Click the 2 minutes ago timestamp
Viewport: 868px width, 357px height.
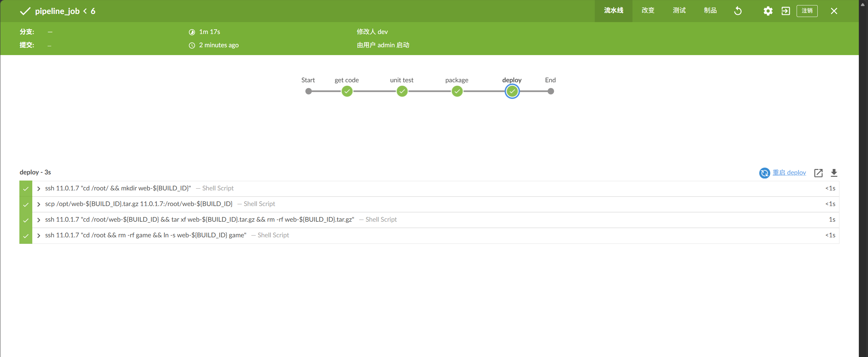(x=219, y=45)
